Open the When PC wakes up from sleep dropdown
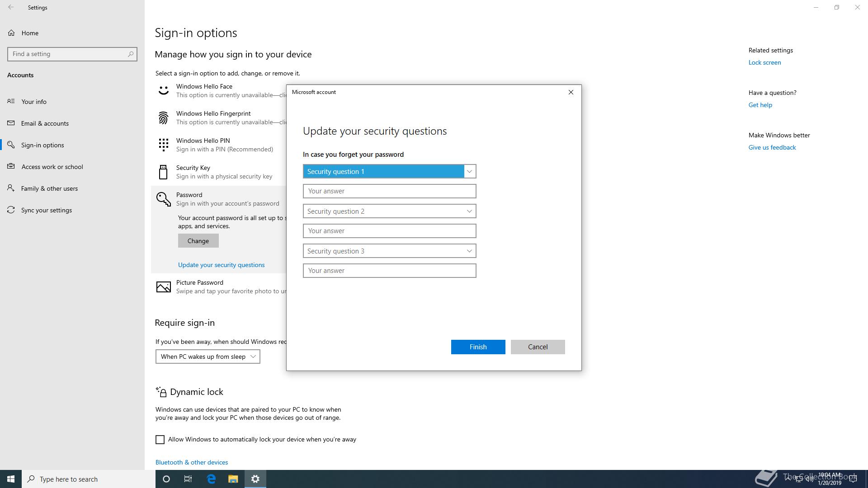868x488 pixels. [208, 357]
